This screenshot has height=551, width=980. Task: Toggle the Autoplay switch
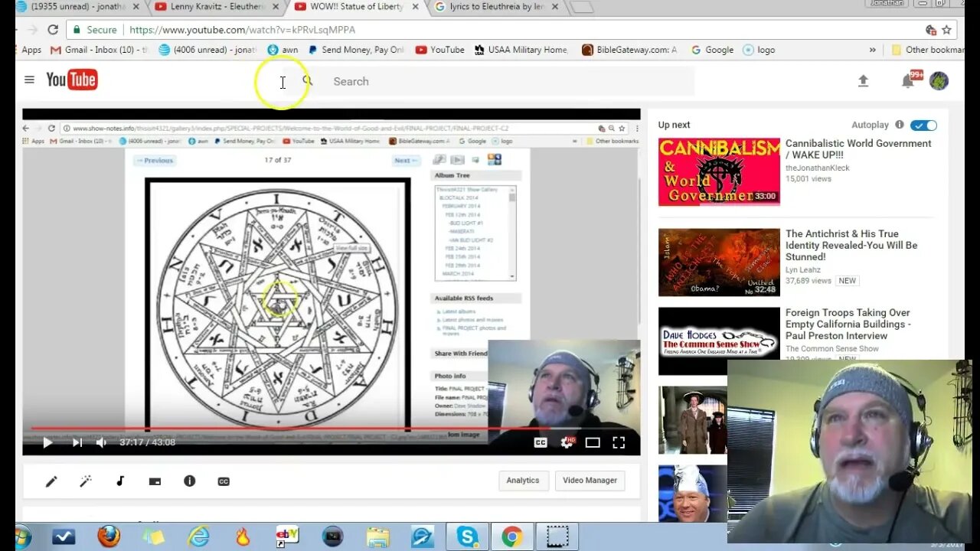(x=924, y=125)
